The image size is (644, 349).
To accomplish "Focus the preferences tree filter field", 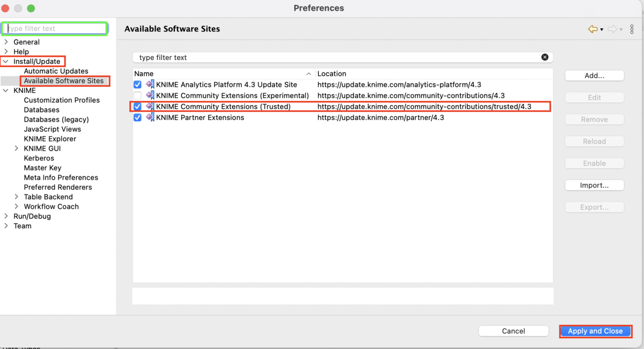I will tap(55, 28).
